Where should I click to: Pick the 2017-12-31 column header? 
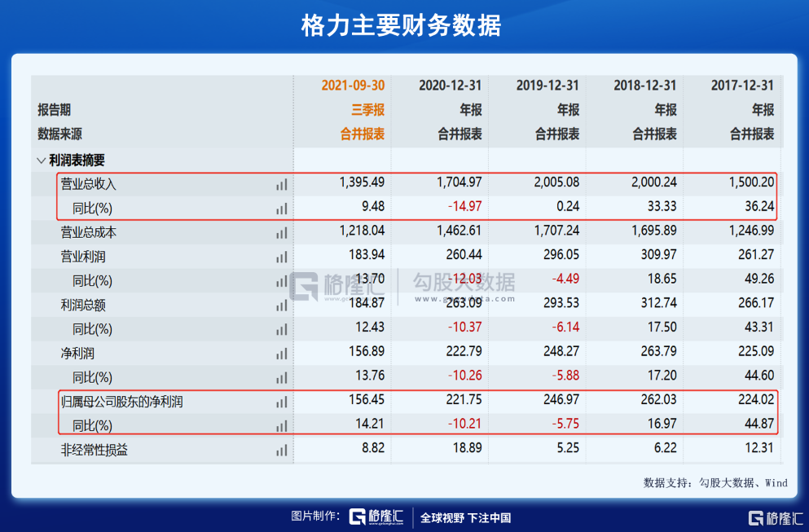(x=742, y=86)
